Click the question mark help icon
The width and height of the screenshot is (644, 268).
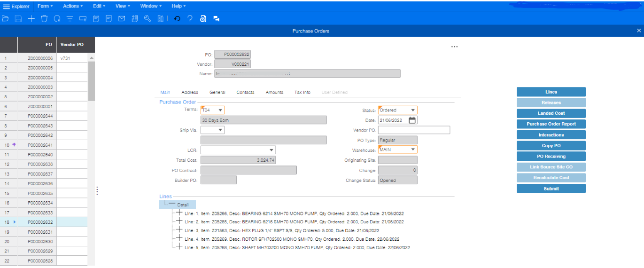pyautogui.click(x=190, y=19)
